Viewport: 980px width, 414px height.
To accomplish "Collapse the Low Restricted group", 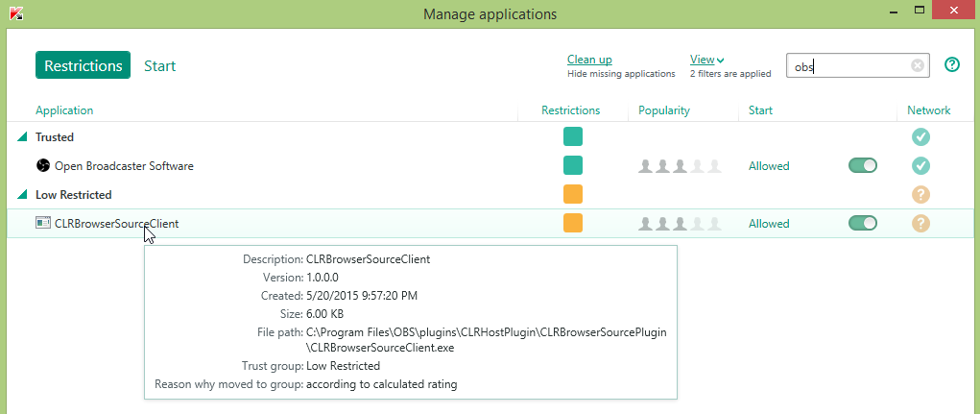I will point(22,194).
